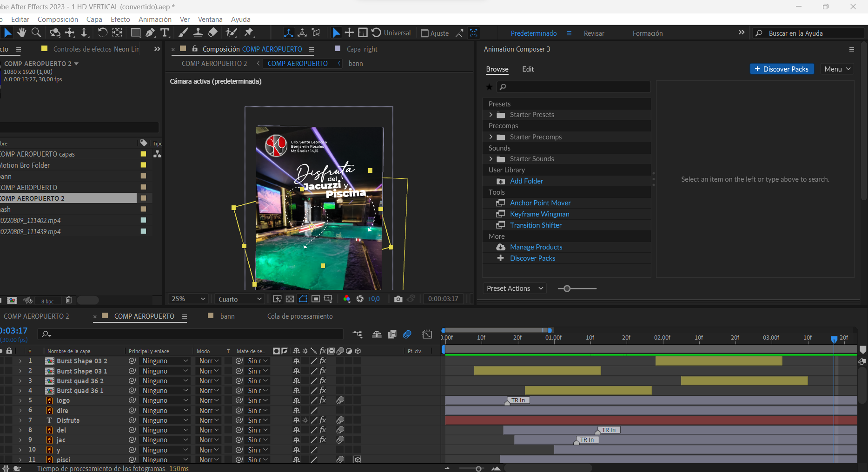The image size is (868, 472).
Task: Adjust the timeline zoom slider at bottom
Action: click(478, 468)
